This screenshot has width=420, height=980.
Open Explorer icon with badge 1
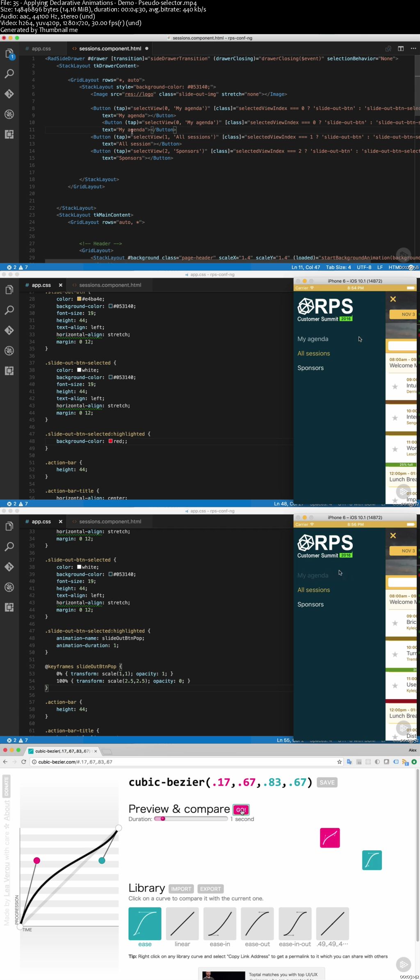(x=9, y=54)
